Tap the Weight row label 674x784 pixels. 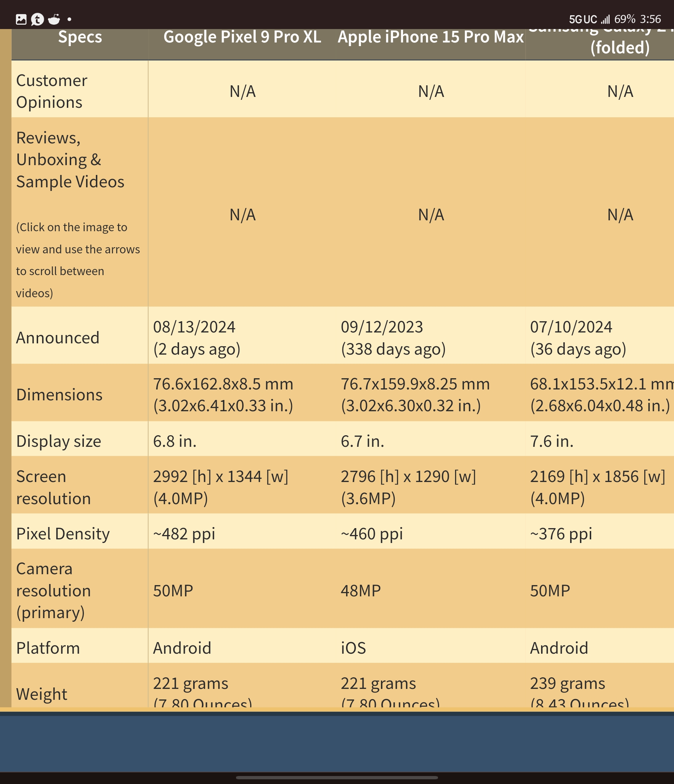click(x=42, y=694)
